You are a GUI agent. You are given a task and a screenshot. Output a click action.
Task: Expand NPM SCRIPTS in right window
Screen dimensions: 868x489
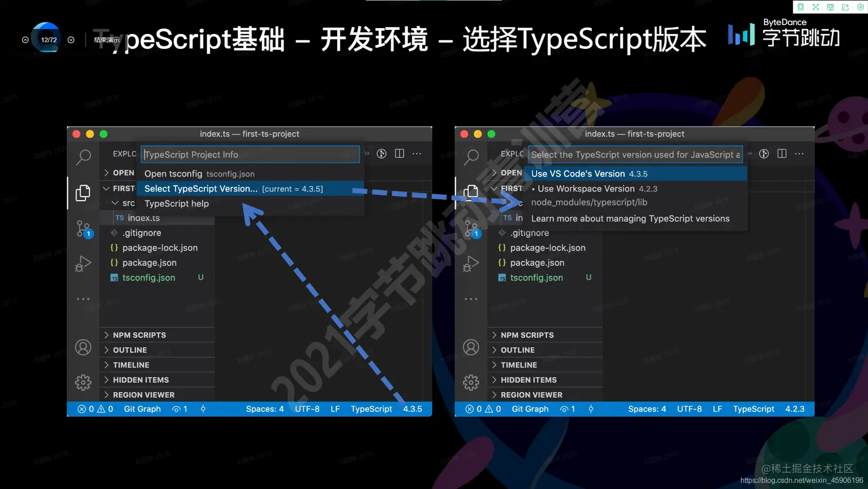545,335
